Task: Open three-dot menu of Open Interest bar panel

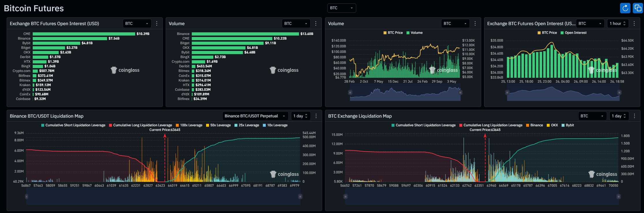Action: [x=157, y=23]
